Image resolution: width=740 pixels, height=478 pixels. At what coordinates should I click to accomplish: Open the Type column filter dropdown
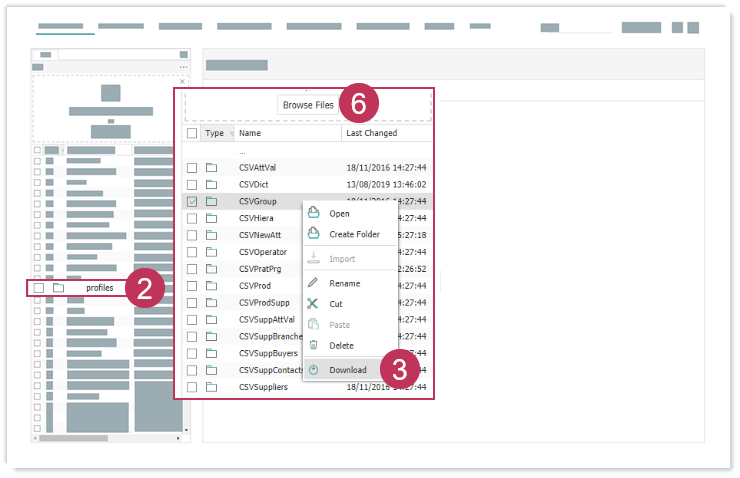tap(231, 133)
